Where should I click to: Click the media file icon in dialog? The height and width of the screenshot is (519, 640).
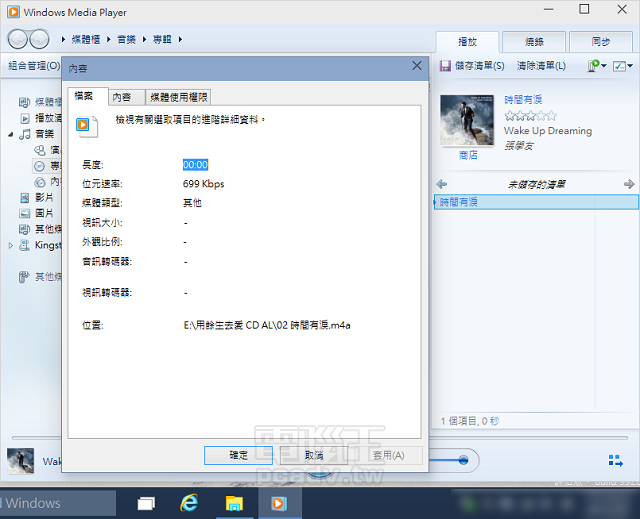(x=87, y=126)
